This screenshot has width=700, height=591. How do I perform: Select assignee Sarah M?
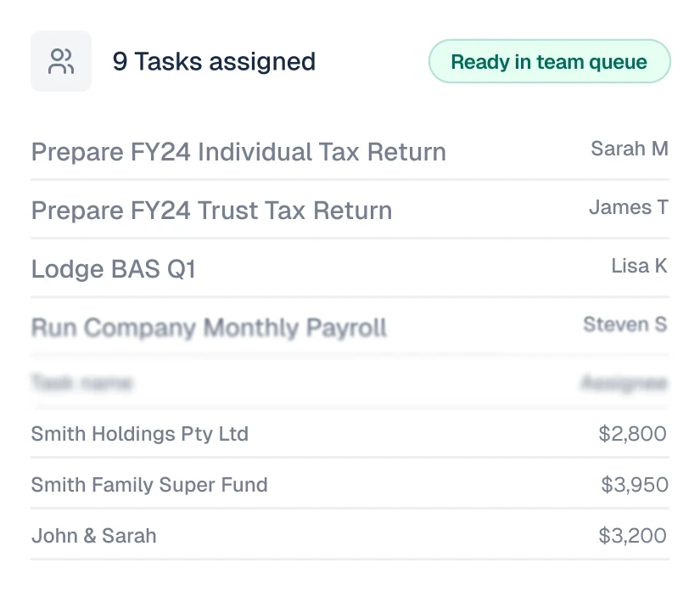tap(630, 149)
